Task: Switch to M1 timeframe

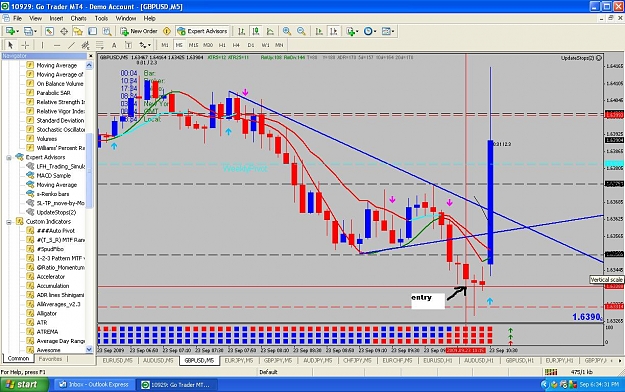Action: (165, 45)
